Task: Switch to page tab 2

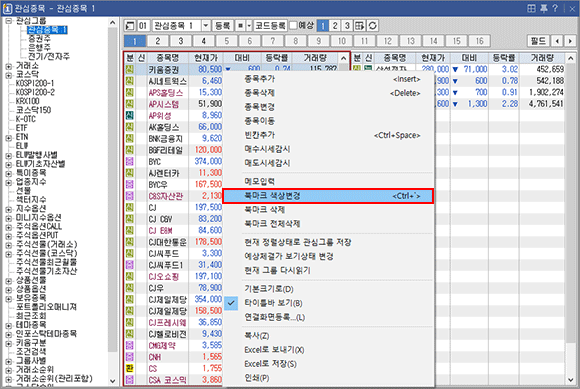Action: click(x=158, y=41)
